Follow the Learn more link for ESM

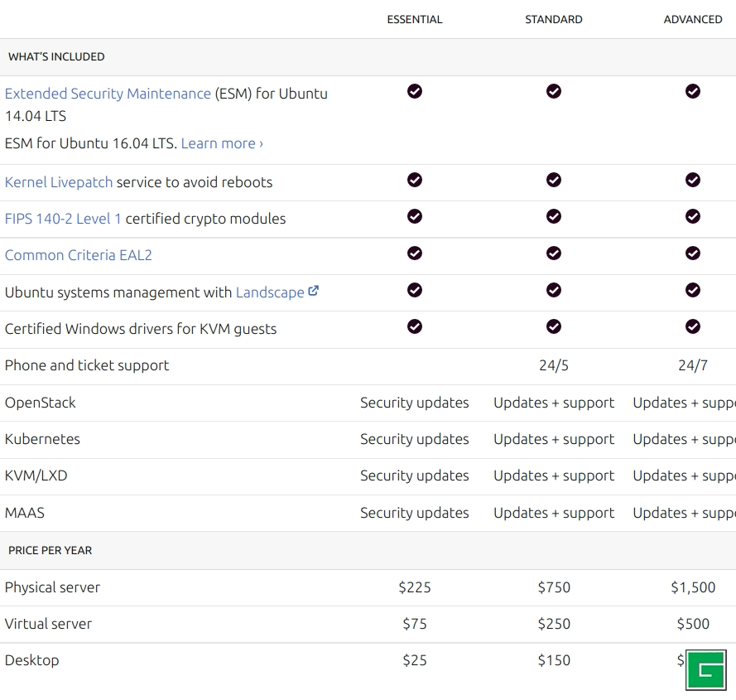point(222,143)
